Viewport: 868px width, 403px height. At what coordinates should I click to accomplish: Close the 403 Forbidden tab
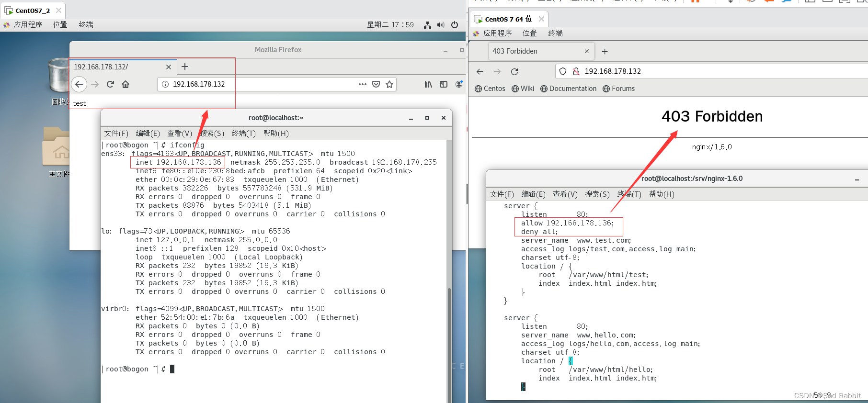(x=587, y=51)
